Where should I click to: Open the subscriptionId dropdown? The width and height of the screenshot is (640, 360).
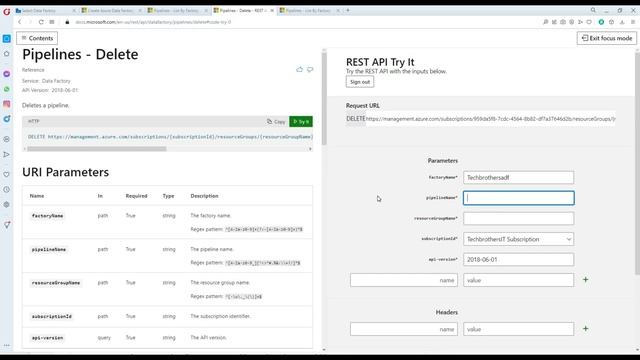click(518, 239)
